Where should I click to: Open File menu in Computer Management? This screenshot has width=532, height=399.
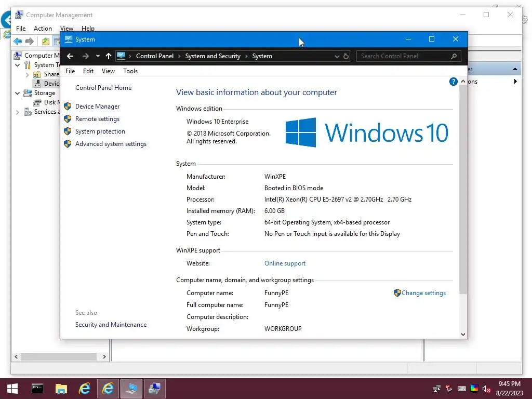point(21,29)
